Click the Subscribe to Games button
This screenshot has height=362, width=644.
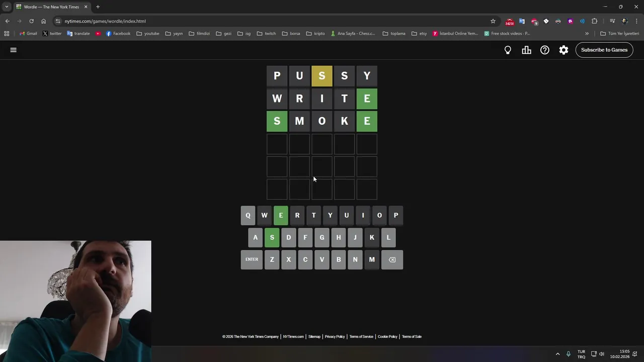604,50
